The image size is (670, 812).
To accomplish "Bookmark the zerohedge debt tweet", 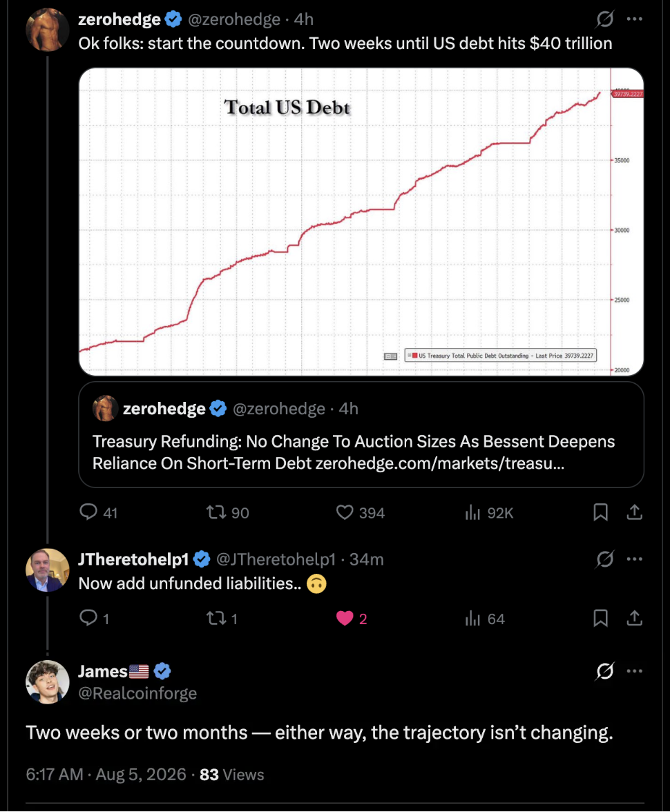I will [600, 512].
